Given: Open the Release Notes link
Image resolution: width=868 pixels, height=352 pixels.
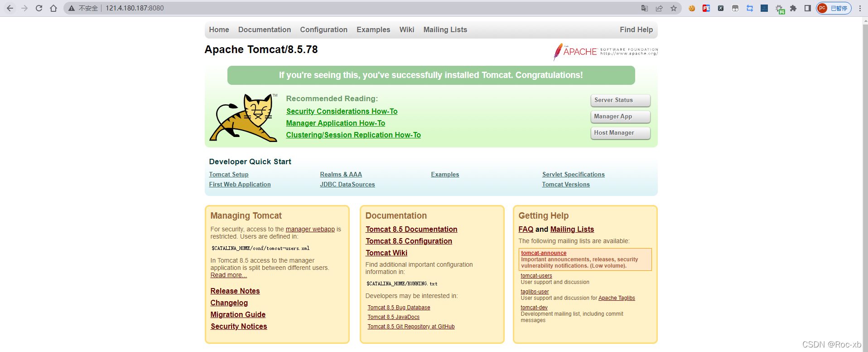Looking at the screenshot, I should tap(235, 291).
